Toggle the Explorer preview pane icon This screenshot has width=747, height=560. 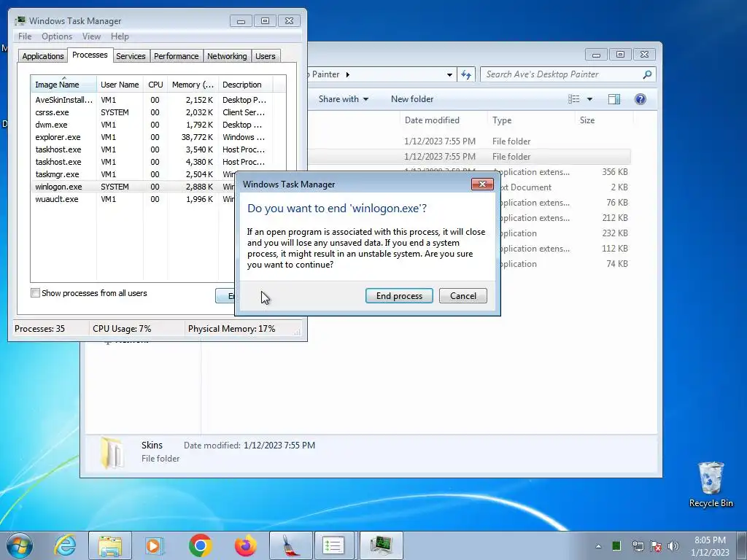coord(614,99)
